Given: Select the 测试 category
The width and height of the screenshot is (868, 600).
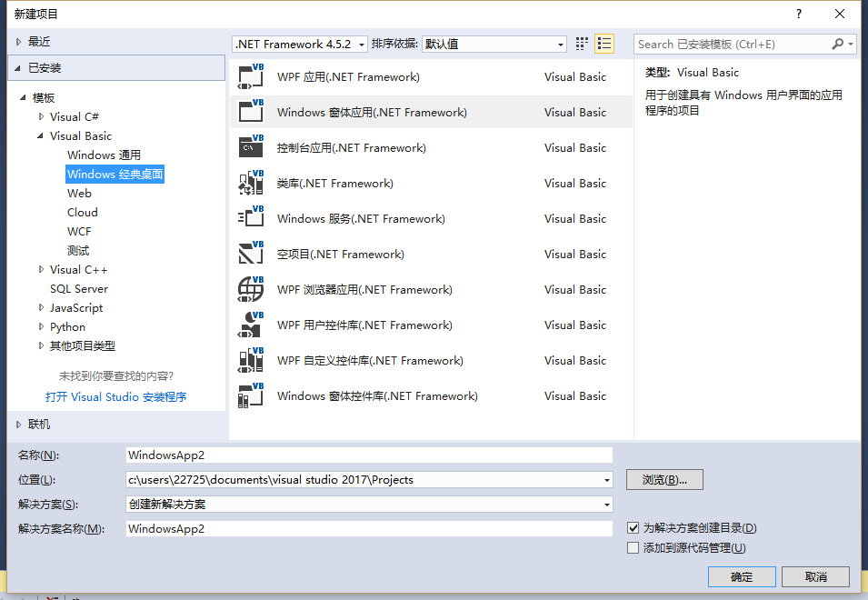Looking at the screenshot, I should [78, 251].
